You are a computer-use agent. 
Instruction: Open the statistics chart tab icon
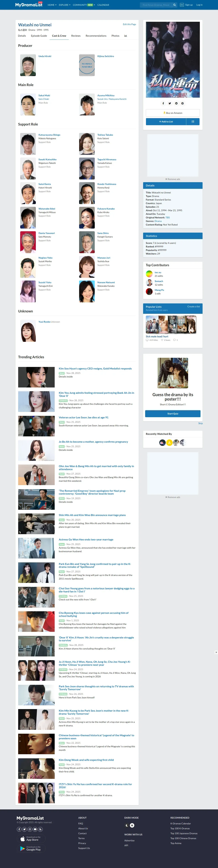point(126,36)
